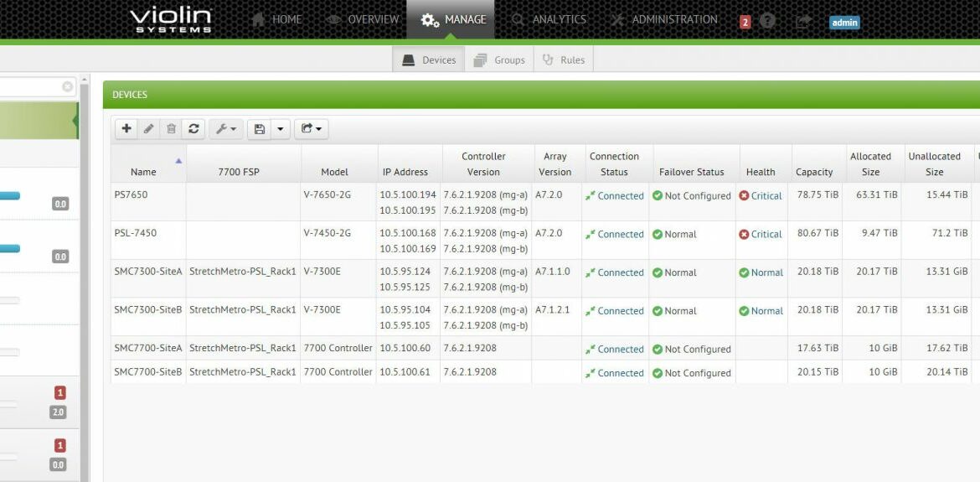The image size is (980, 482).
Task: Select the SMC7300-SiteB device name
Action: (x=148, y=310)
